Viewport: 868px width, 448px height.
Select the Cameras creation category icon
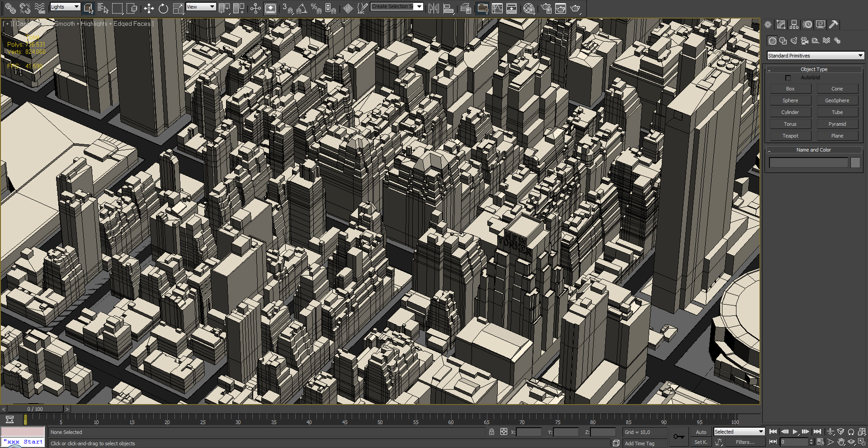coord(805,40)
